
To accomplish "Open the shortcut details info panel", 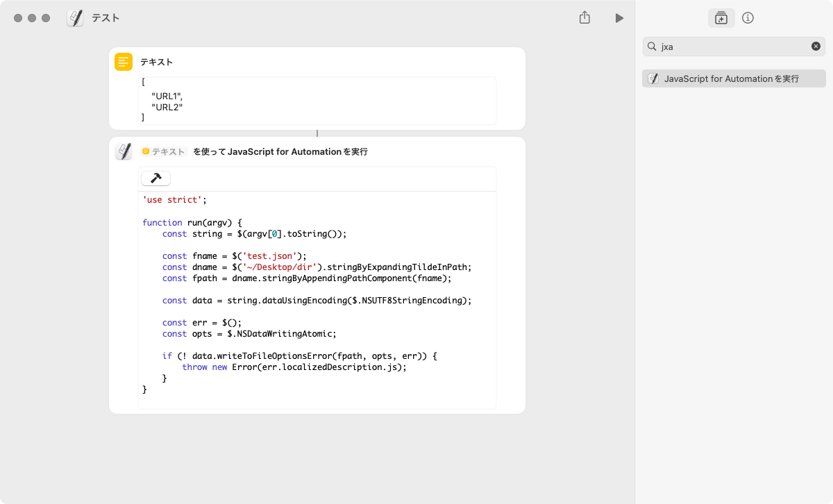I will point(748,18).
